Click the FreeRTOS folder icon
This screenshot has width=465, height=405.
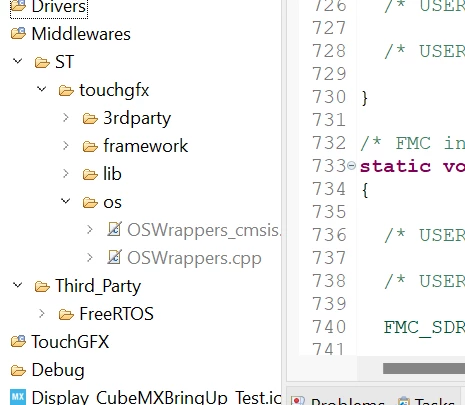click(x=66, y=314)
